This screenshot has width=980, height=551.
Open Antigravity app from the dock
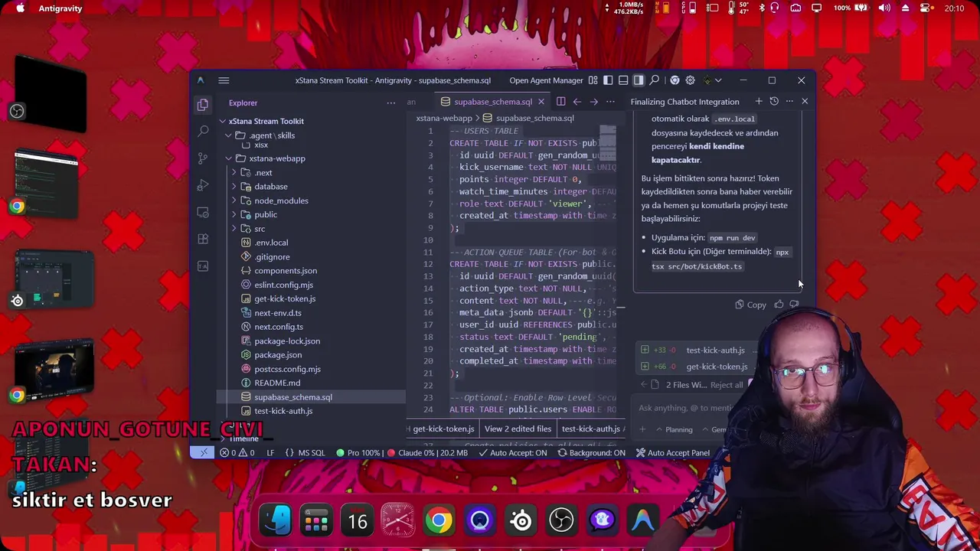[x=642, y=521]
